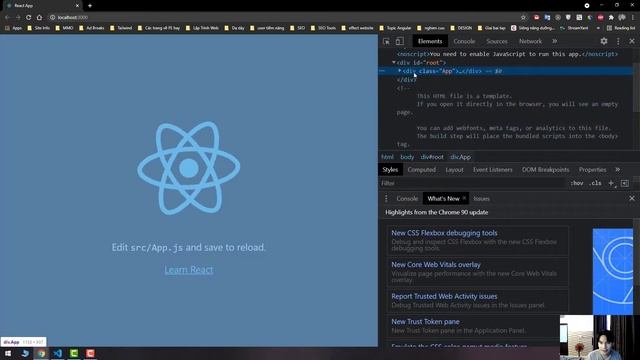Close the DevTools drawer
Viewport: 640px width, 360px height.
pyautogui.click(x=632, y=198)
